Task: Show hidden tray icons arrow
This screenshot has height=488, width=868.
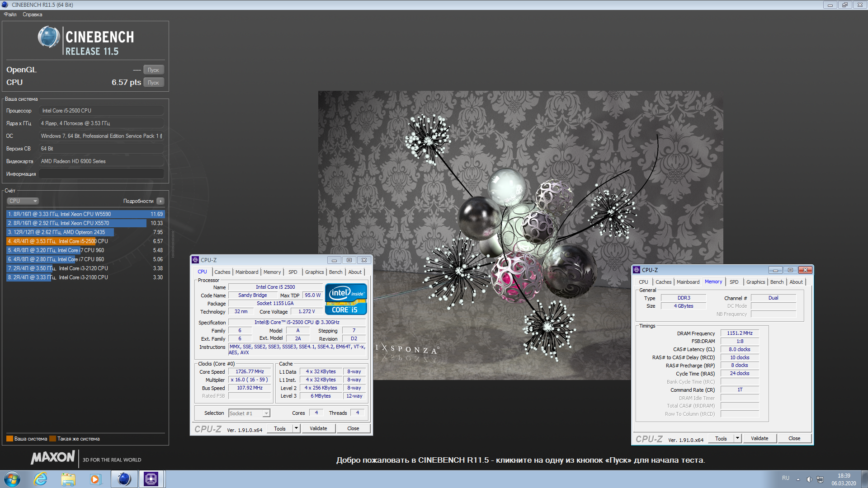Action: pyautogui.click(x=798, y=479)
